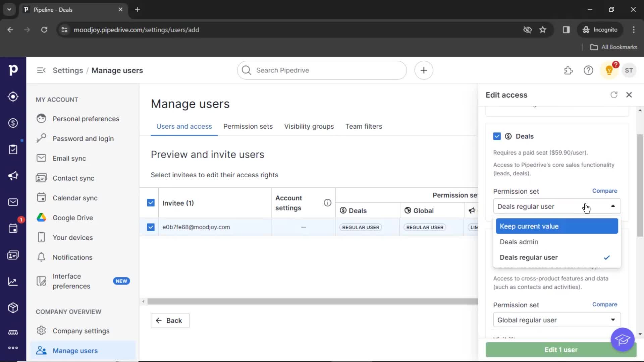Open the integrations puzzle icon
This screenshot has height=362, width=644.
point(568,70)
